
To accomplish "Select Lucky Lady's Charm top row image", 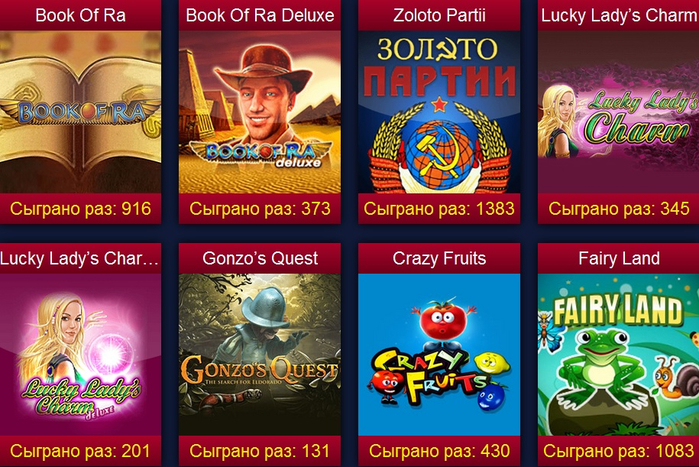I will pos(618,112).
